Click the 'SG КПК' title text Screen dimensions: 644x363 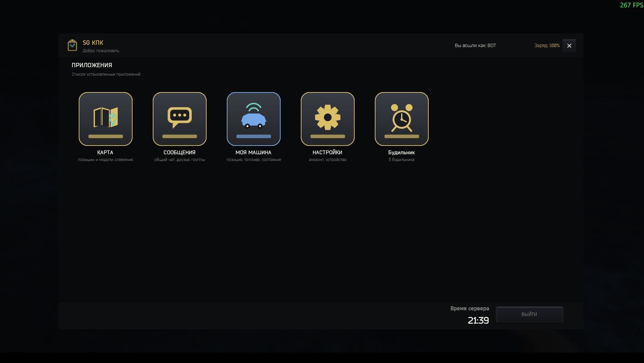tap(93, 43)
